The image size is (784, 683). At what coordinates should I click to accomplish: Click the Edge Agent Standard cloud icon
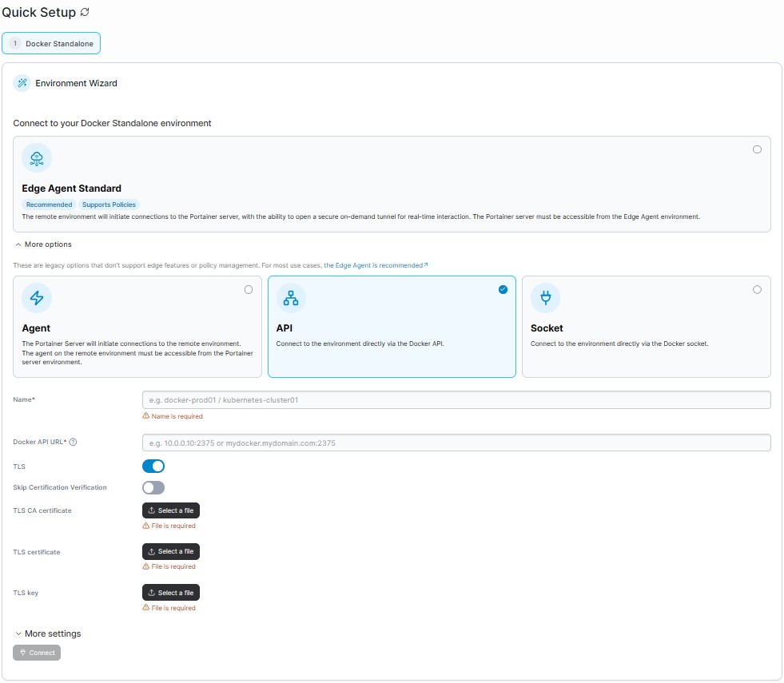(37, 158)
